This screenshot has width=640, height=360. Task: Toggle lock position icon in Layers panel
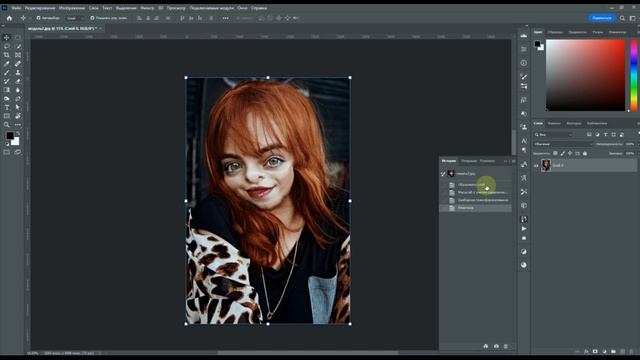pos(570,153)
